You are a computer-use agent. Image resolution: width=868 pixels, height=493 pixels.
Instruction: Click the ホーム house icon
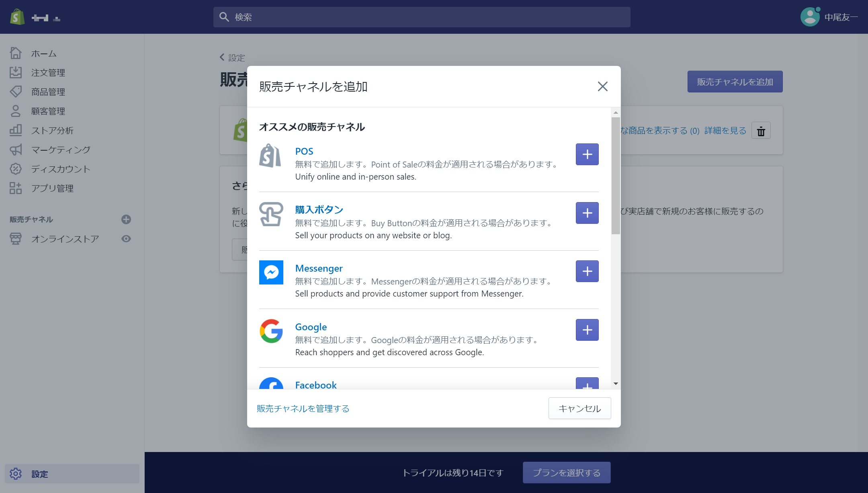(16, 53)
